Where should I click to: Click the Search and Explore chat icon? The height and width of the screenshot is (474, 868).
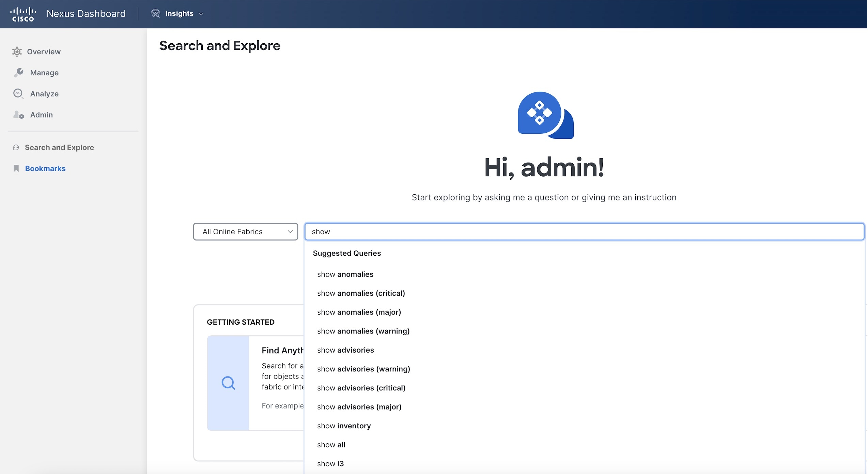click(16, 147)
